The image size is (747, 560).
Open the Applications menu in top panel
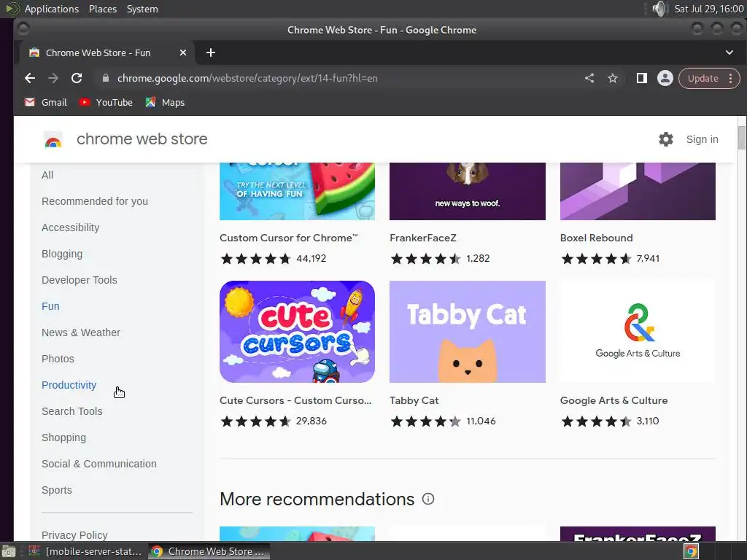pos(52,9)
